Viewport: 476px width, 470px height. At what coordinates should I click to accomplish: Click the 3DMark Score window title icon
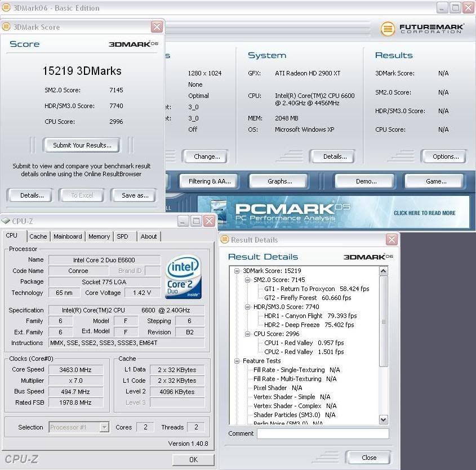[x=6, y=26]
